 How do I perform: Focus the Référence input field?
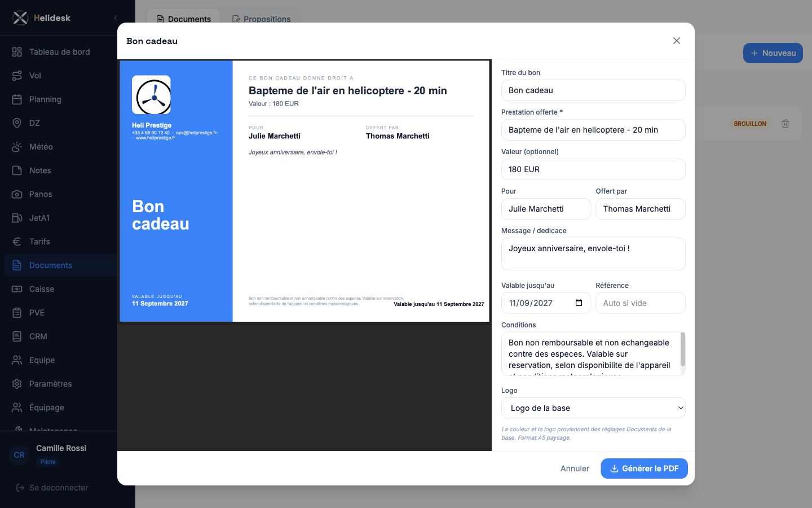[x=641, y=303]
